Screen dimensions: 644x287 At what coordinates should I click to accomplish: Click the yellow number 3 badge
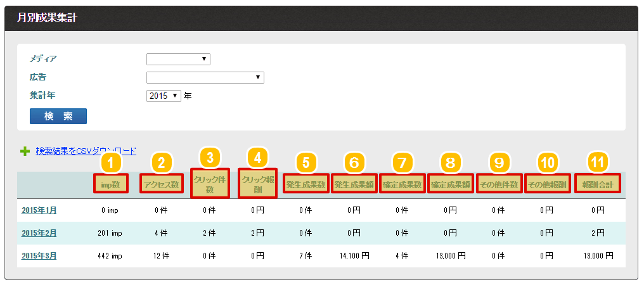click(x=210, y=157)
